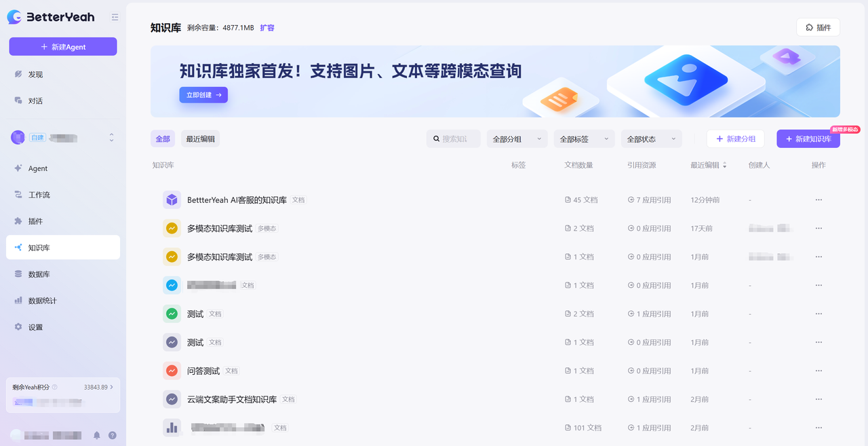Open the purple cube knowledge base icon
Viewport: 868px width, 446px height.
[x=172, y=200]
